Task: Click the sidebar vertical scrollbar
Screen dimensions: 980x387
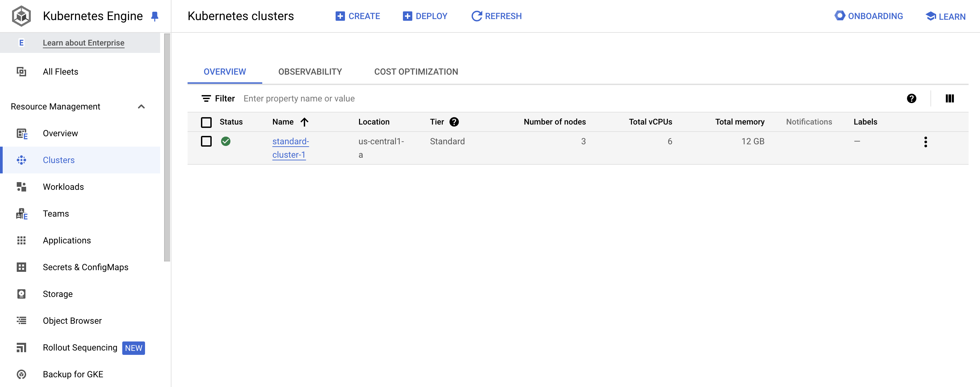Action: pyautogui.click(x=167, y=148)
